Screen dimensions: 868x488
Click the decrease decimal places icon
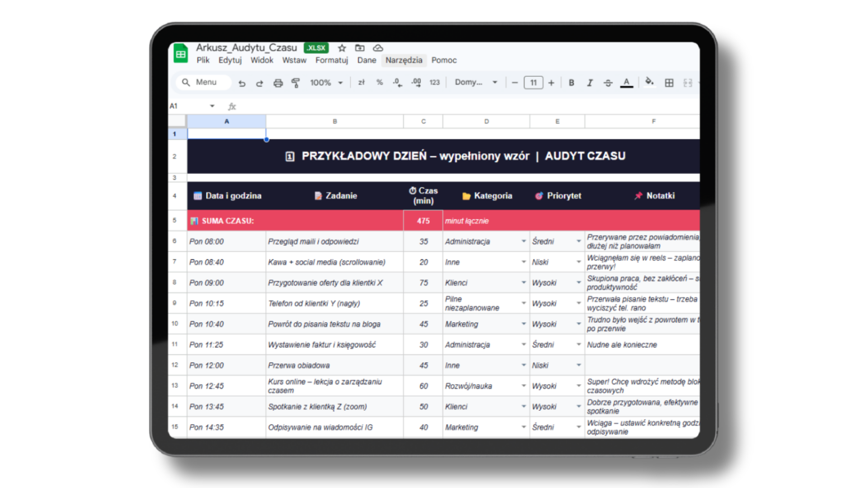[x=397, y=83]
